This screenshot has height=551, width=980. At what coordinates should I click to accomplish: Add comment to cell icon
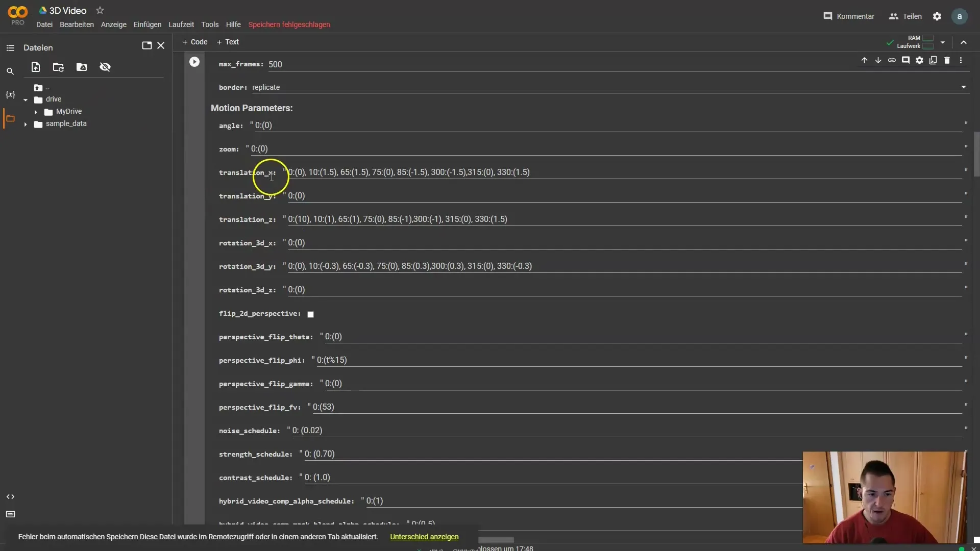click(905, 60)
